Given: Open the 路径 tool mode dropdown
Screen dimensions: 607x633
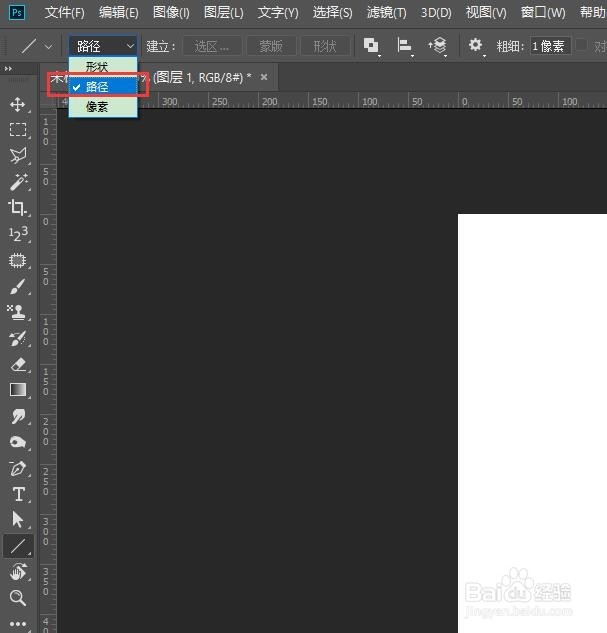Looking at the screenshot, I should (103, 46).
